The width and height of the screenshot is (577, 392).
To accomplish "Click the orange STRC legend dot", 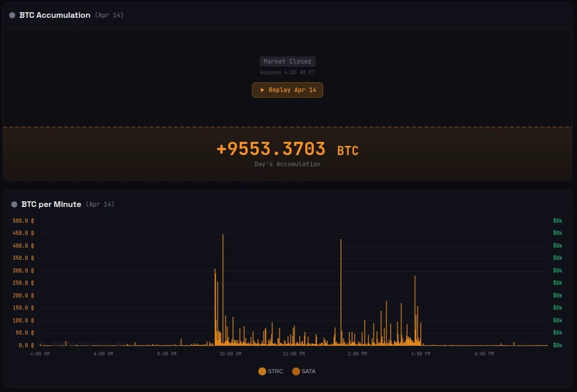I will [263, 372].
